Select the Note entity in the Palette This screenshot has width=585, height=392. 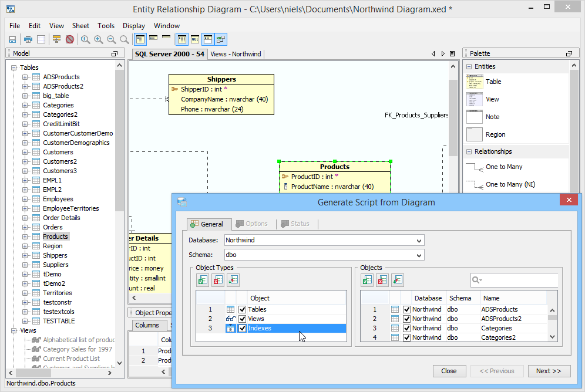coord(483,117)
